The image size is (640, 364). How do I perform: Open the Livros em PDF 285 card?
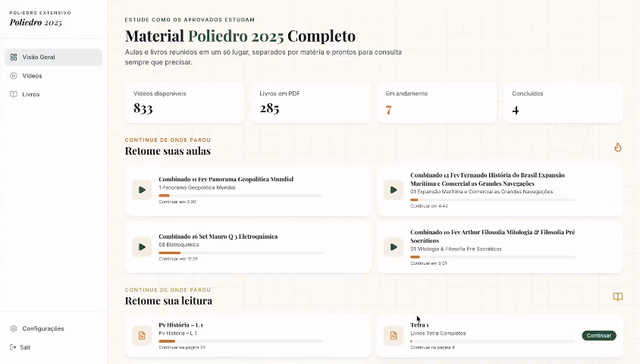(x=311, y=102)
